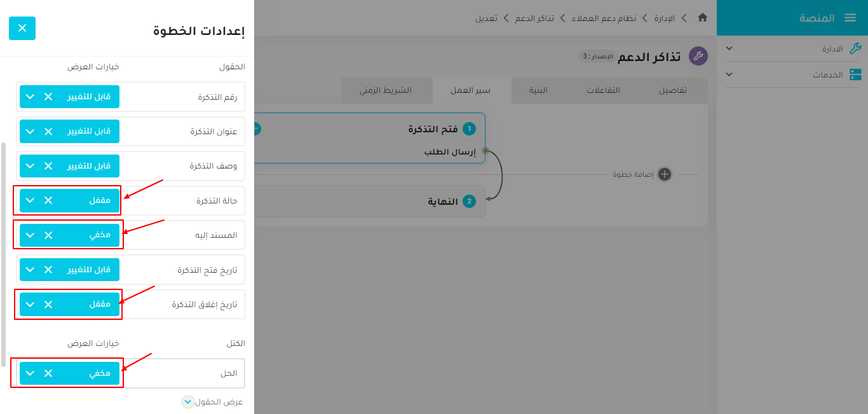
Task: Click the plus icon to add a step إضافة خطوة
Action: click(665, 174)
